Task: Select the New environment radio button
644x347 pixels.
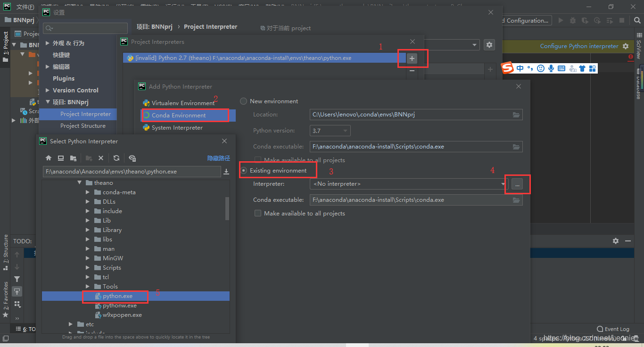Action: pyautogui.click(x=243, y=101)
